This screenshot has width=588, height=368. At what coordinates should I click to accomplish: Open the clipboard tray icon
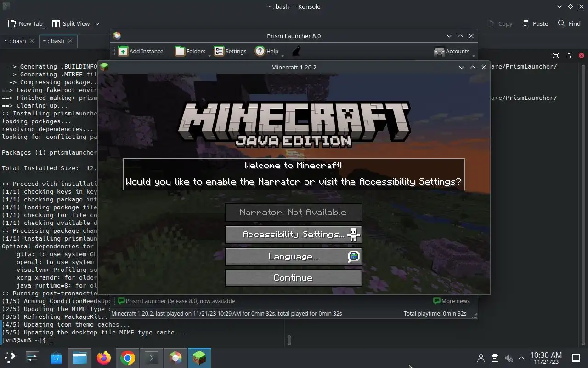click(495, 358)
